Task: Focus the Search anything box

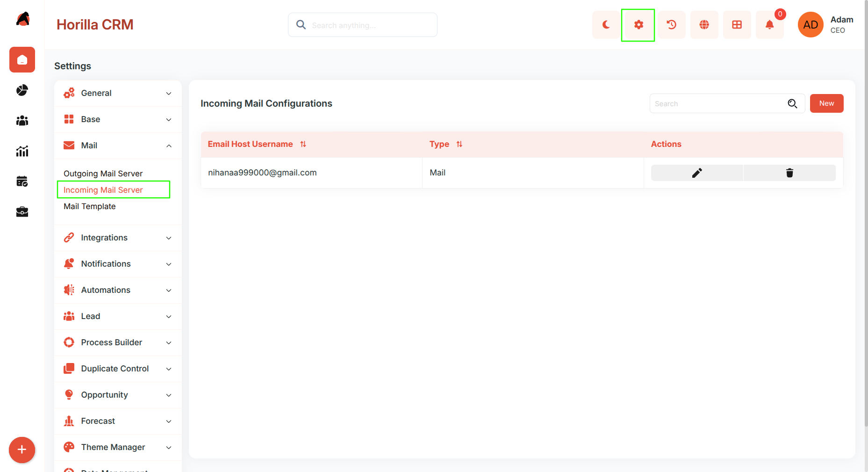Action: click(363, 25)
